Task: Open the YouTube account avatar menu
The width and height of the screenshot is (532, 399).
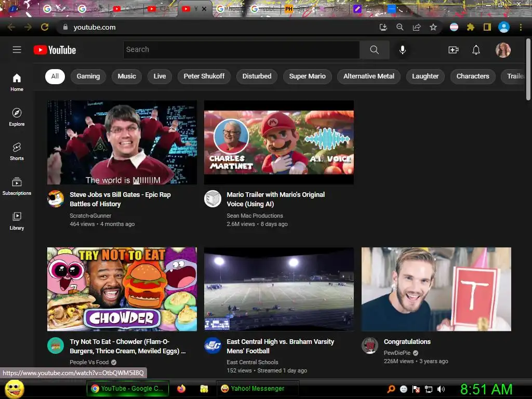Action: [x=503, y=50]
